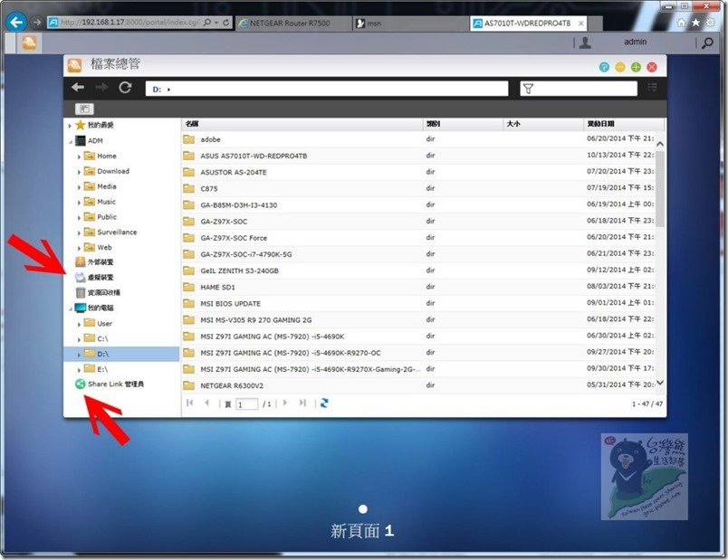Expand the C:\ drive node
Image resolution: width=728 pixels, height=560 pixels.
(79, 339)
